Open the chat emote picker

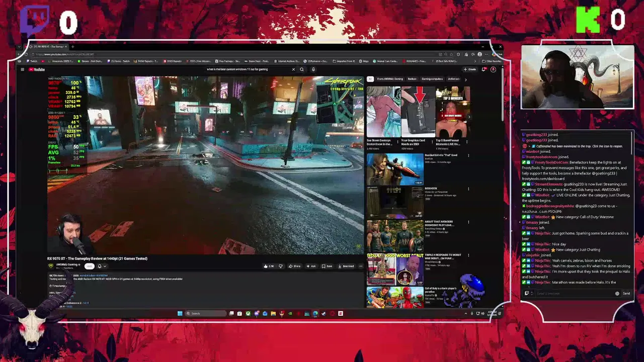coord(617,294)
